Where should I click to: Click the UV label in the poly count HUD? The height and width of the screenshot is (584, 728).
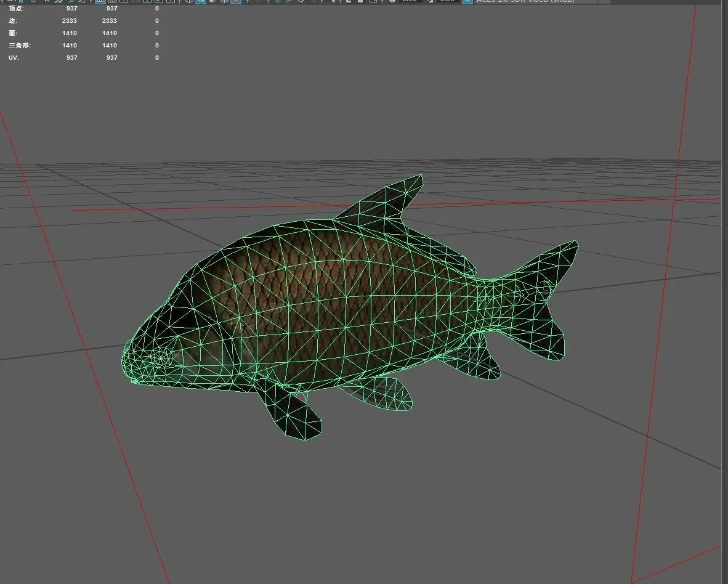(x=14, y=57)
